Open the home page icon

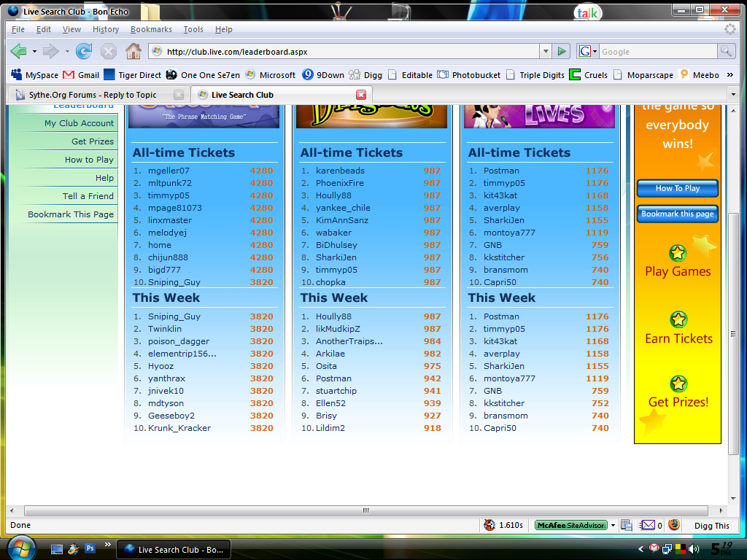click(133, 51)
